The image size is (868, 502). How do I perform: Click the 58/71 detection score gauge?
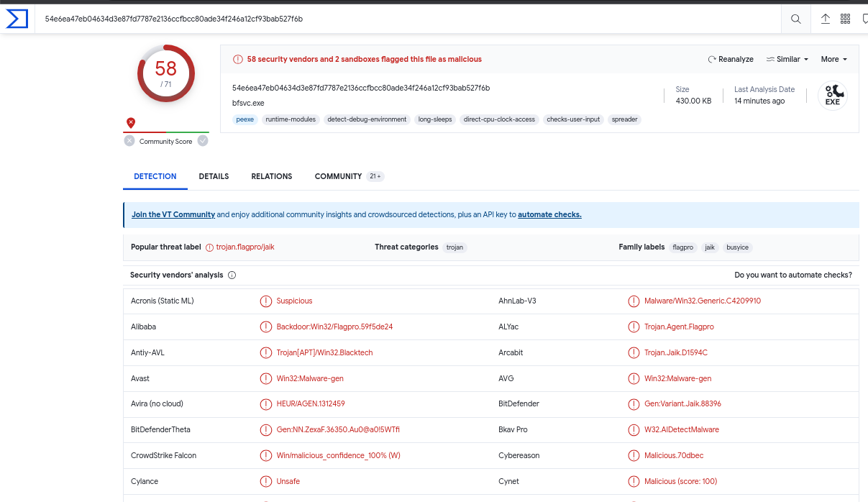coord(165,73)
